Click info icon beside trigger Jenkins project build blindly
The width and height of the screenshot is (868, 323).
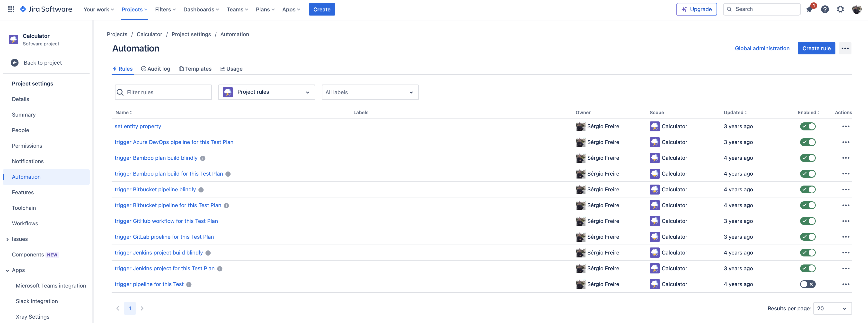(208, 253)
